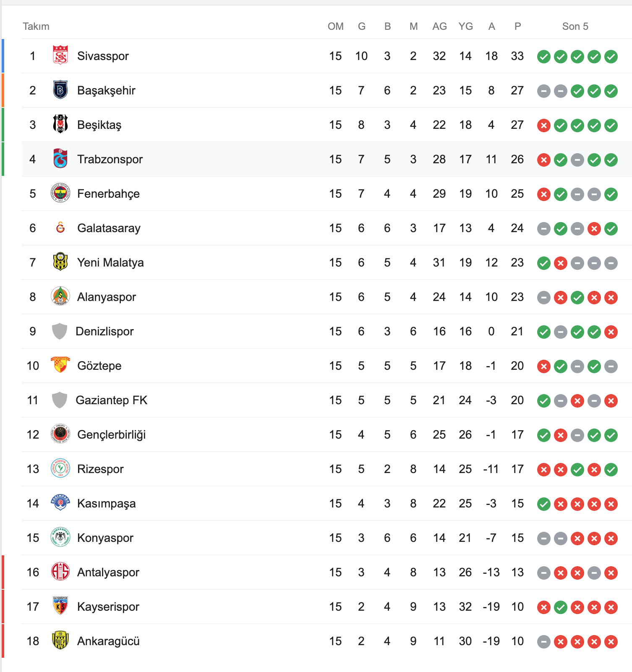Click the Yeni Malatya club crest
632x672 pixels.
[x=60, y=262]
